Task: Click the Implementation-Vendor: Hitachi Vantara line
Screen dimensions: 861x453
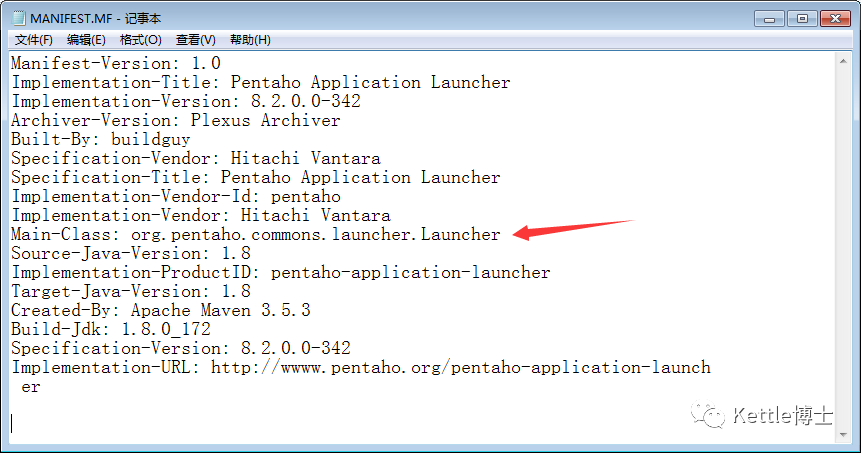Action: (201, 215)
